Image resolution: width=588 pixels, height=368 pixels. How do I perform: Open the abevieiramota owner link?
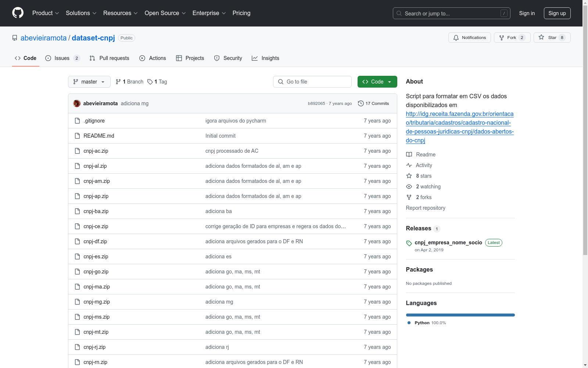pyautogui.click(x=44, y=38)
